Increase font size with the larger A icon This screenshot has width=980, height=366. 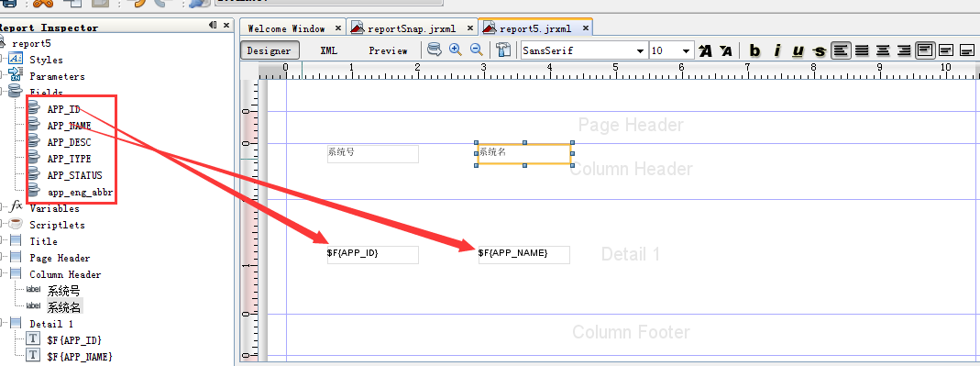pos(706,50)
